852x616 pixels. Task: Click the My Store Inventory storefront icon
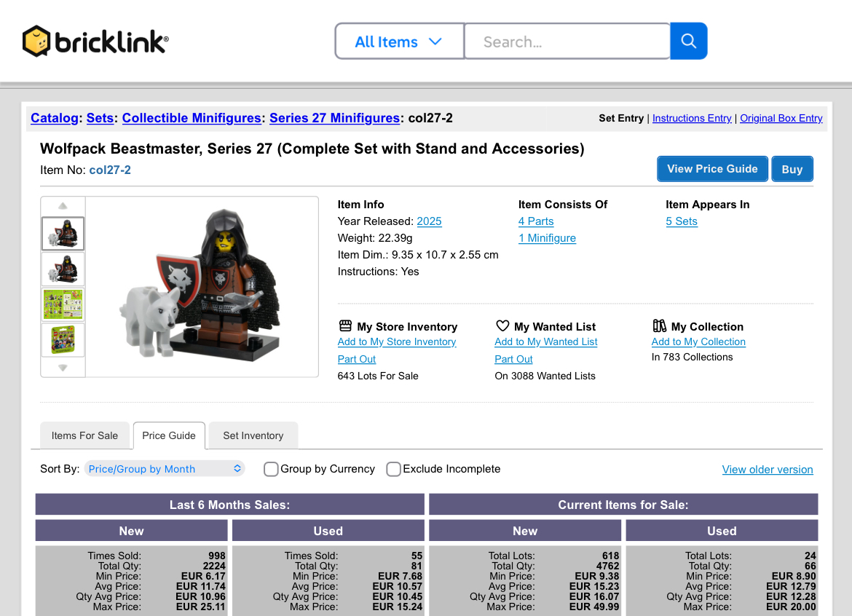tap(345, 326)
